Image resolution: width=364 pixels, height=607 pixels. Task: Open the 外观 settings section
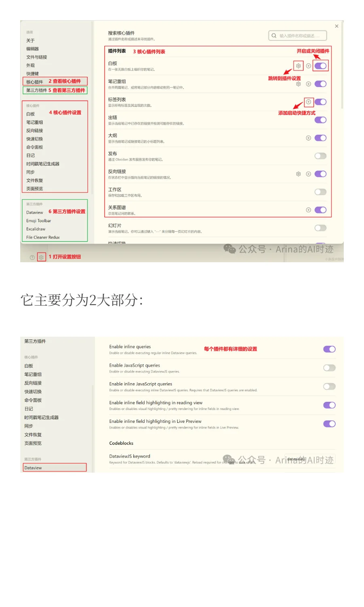tap(30, 65)
